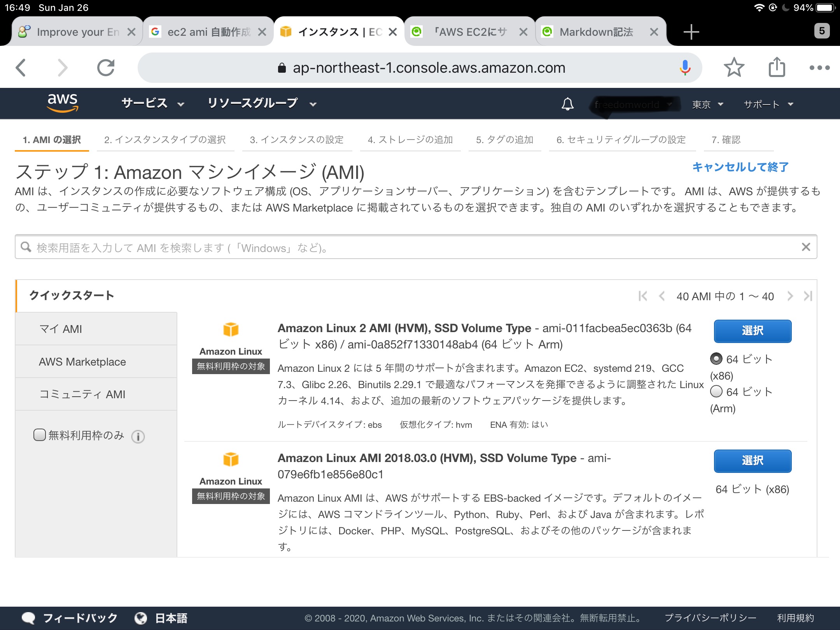Click the feedback speech bubble icon

[28, 618]
